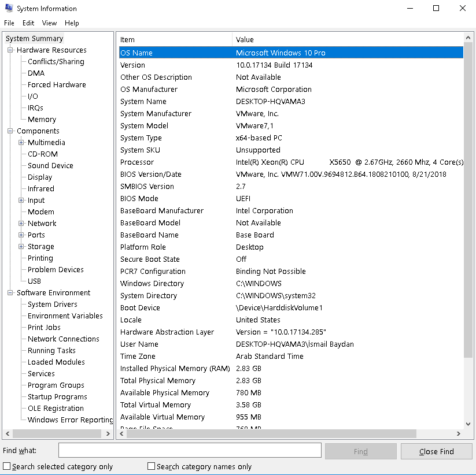The height and width of the screenshot is (475, 476).
Task: Select the I/O tree item
Action: pyautogui.click(x=33, y=96)
